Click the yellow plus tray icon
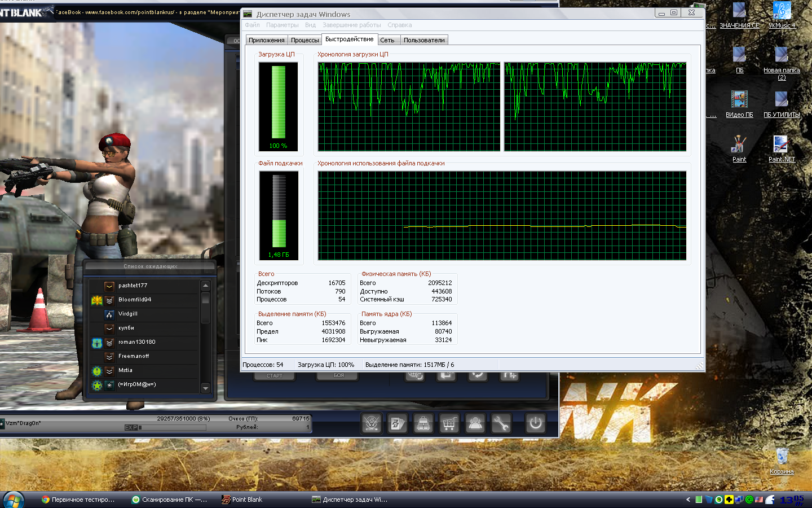 pos(729,500)
